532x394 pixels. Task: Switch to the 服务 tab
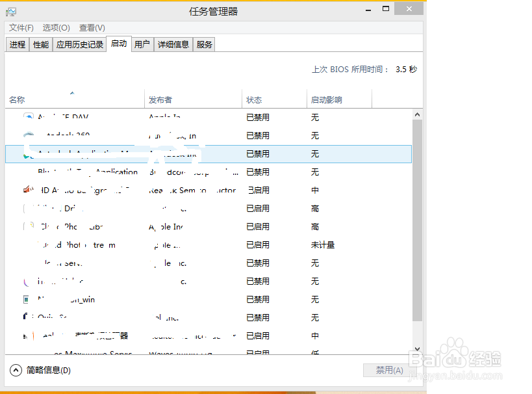(205, 44)
